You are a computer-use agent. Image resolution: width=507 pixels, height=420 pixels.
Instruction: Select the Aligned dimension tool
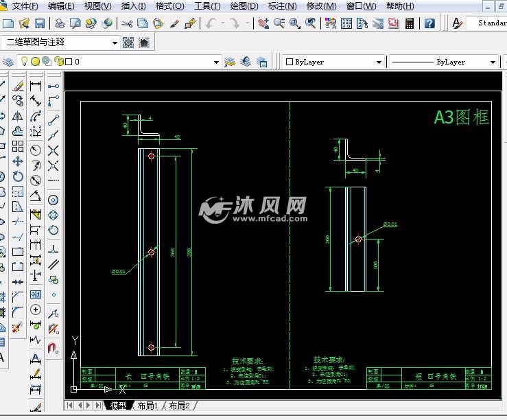point(36,101)
